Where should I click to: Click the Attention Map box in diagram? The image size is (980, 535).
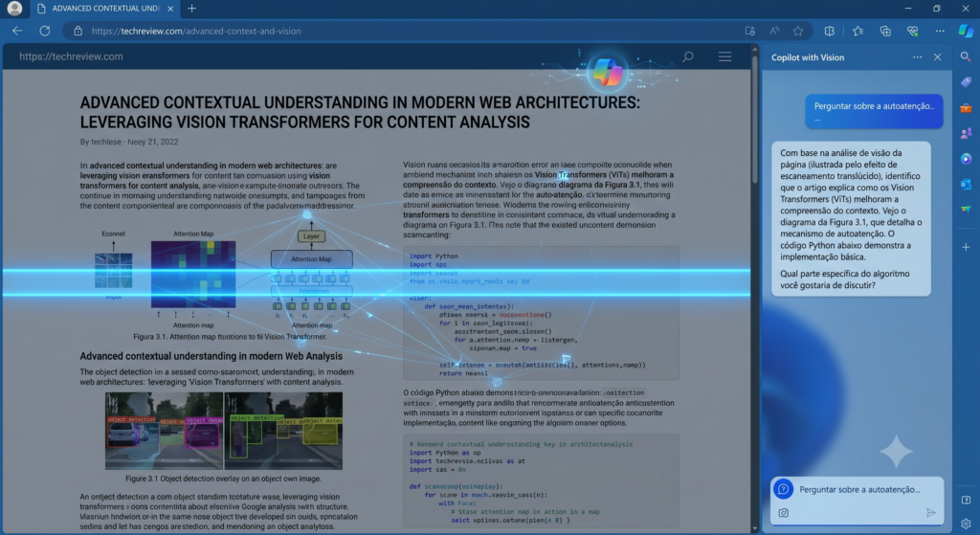tap(311, 258)
